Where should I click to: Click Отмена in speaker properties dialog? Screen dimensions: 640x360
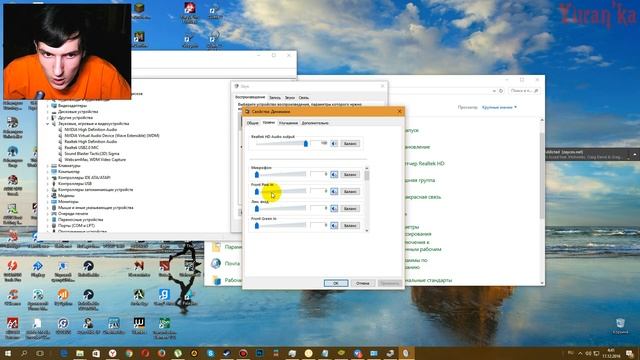[362, 283]
